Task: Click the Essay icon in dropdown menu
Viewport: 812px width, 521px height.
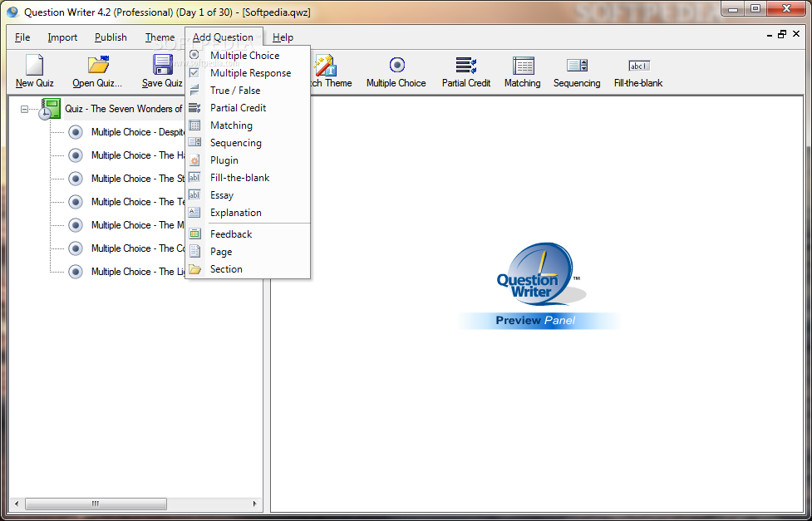Action: coord(194,194)
